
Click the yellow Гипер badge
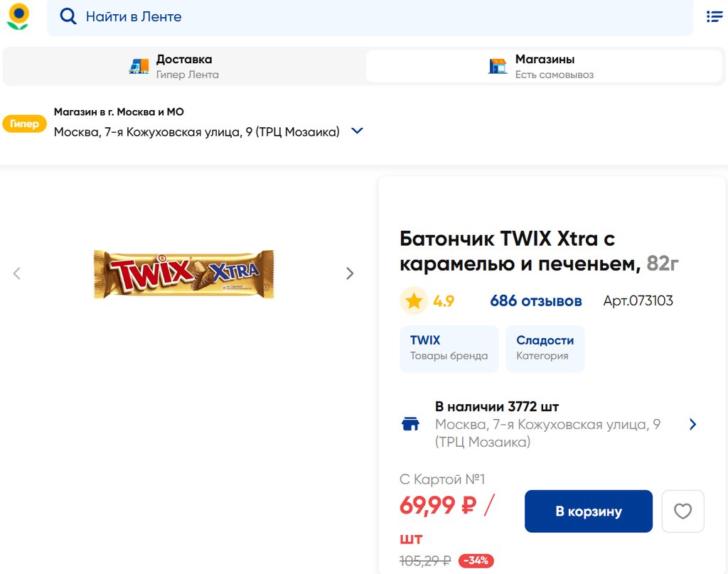tap(25, 124)
